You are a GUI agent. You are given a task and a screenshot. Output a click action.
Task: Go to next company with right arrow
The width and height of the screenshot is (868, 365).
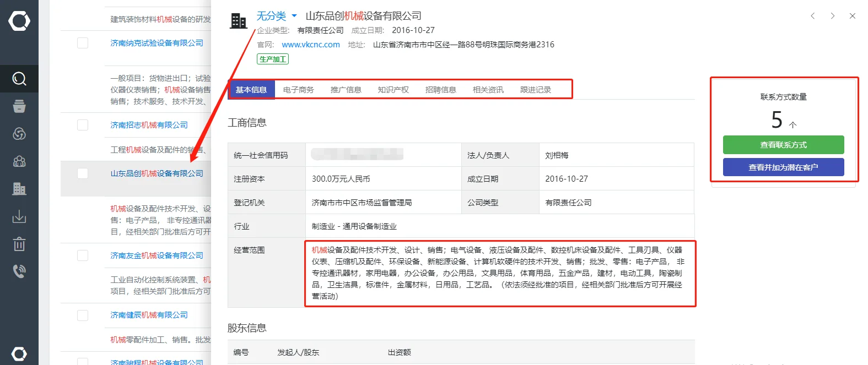coord(832,16)
